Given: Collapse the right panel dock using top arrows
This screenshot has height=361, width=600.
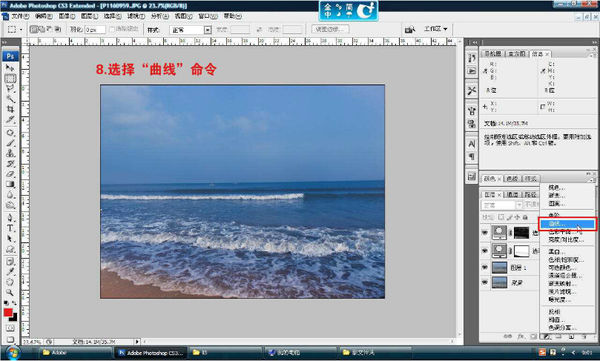Looking at the screenshot, I should [594, 42].
